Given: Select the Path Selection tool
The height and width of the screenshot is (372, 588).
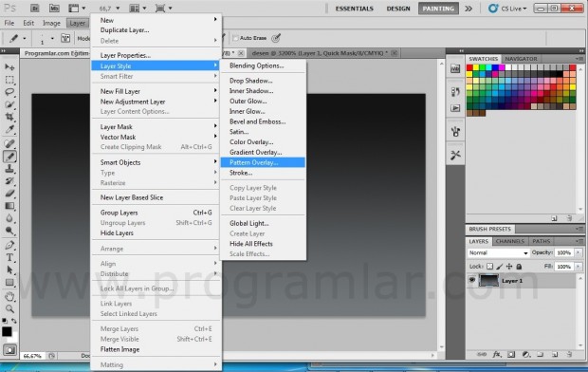Looking at the screenshot, I should (x=9, y=270).
